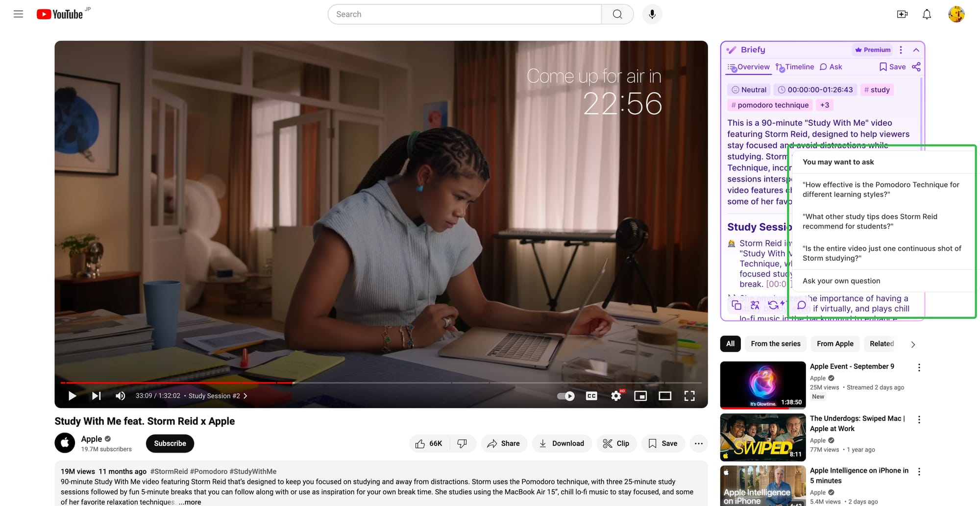Create a clip of the video
This screenshot has height=506, width=980.
click(616, 443)
